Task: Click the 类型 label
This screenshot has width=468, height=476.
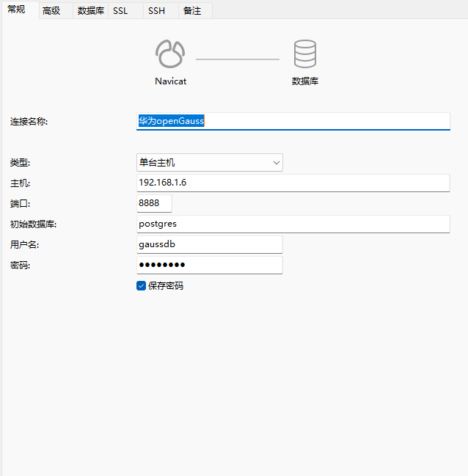Action: [x=20, y=162]
